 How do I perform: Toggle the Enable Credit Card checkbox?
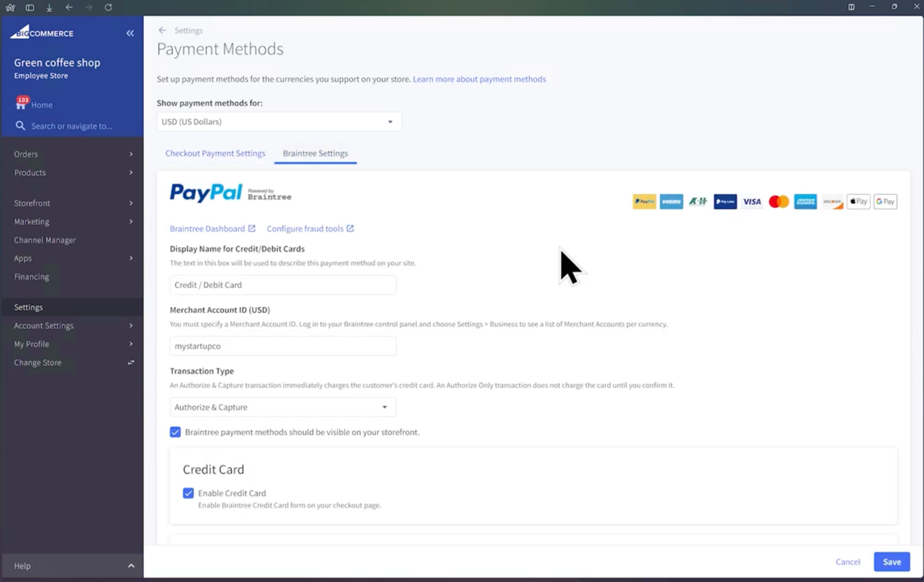(x=188, y=493)
